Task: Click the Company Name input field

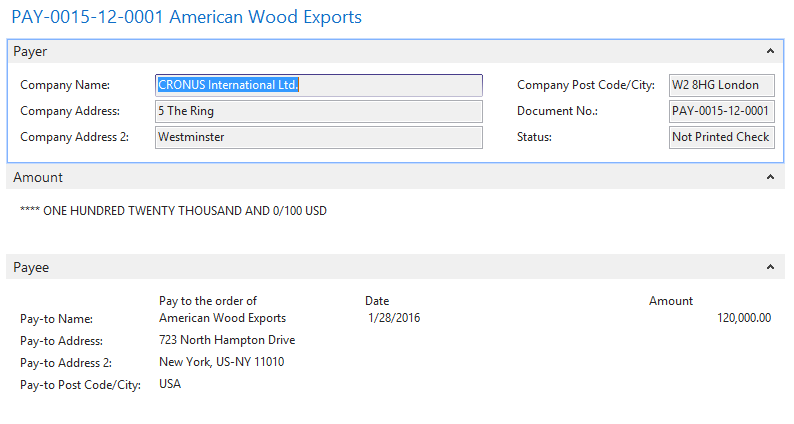Action: [x=318, y=85]
